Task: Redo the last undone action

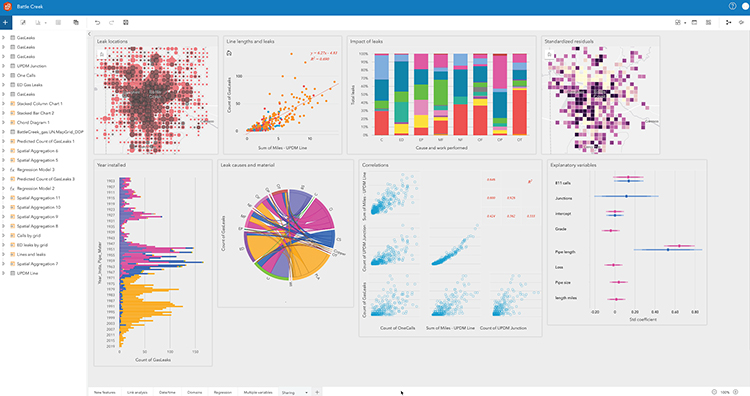Action: (x=111, y=22)
